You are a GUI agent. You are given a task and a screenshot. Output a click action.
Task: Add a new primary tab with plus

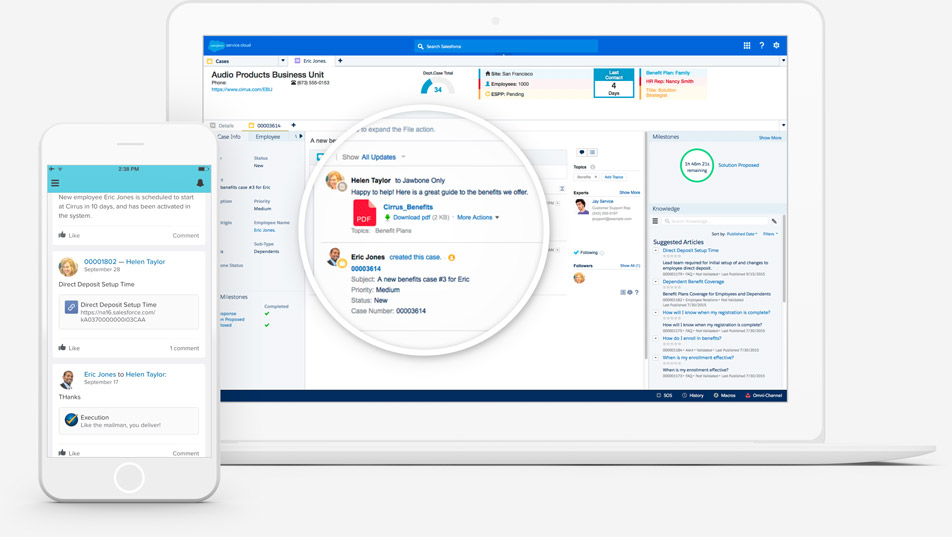pos(340,61)
